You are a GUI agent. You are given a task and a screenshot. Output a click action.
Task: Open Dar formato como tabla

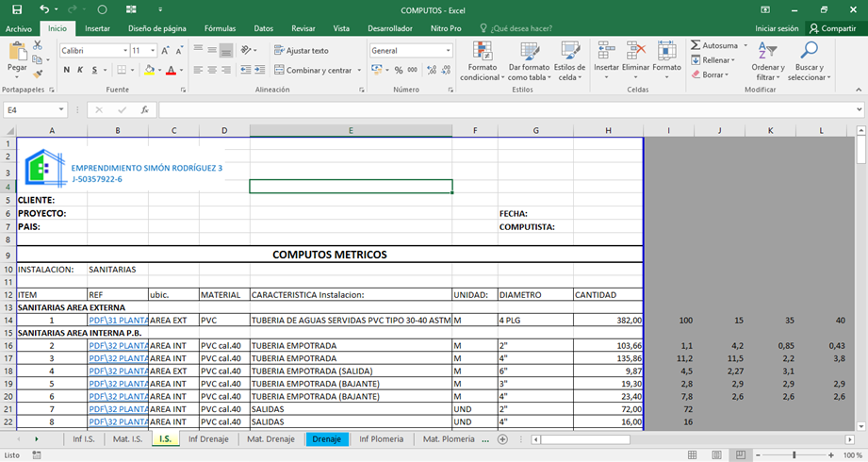coord(530,61)
